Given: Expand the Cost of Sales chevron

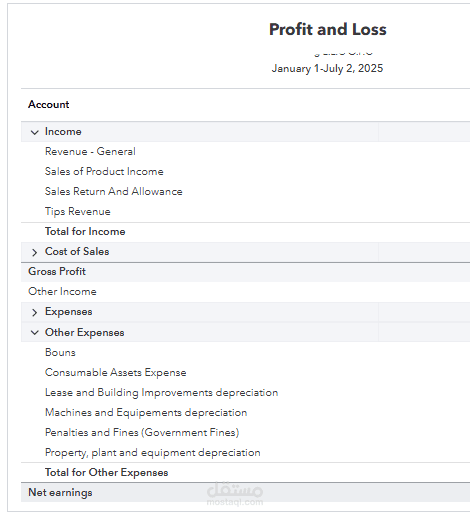Looking at the screenshot, I should tap(34, 252).
